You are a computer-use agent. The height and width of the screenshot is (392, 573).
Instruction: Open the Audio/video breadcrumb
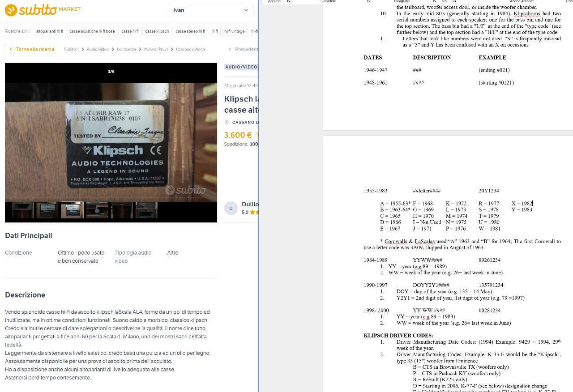coord(98,49)
